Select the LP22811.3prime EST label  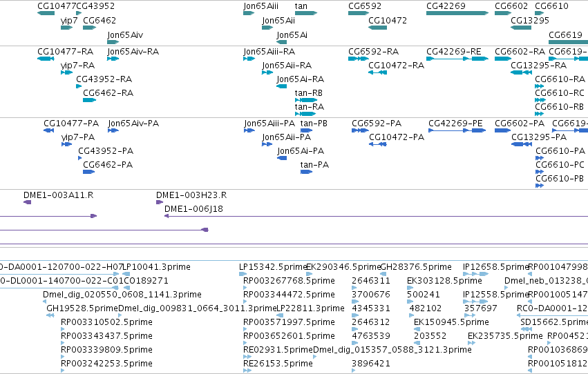(310, 309)
